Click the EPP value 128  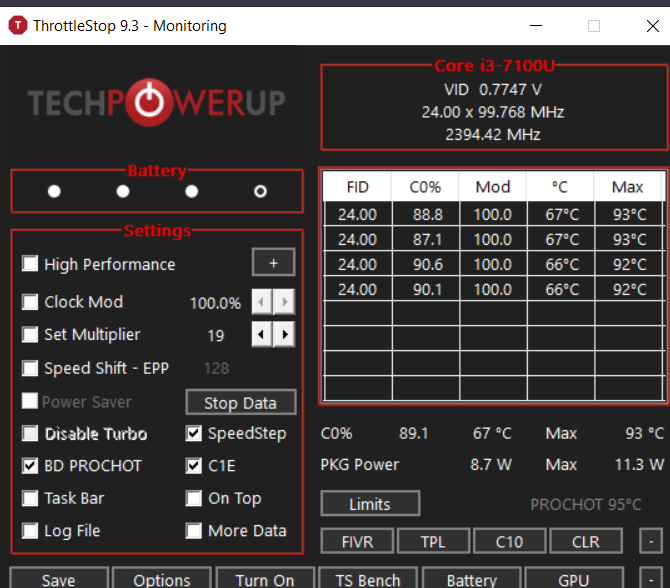(216, 368)
